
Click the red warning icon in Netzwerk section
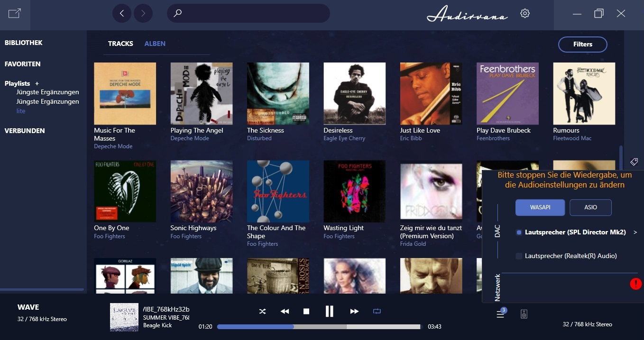tap(636, 284)
